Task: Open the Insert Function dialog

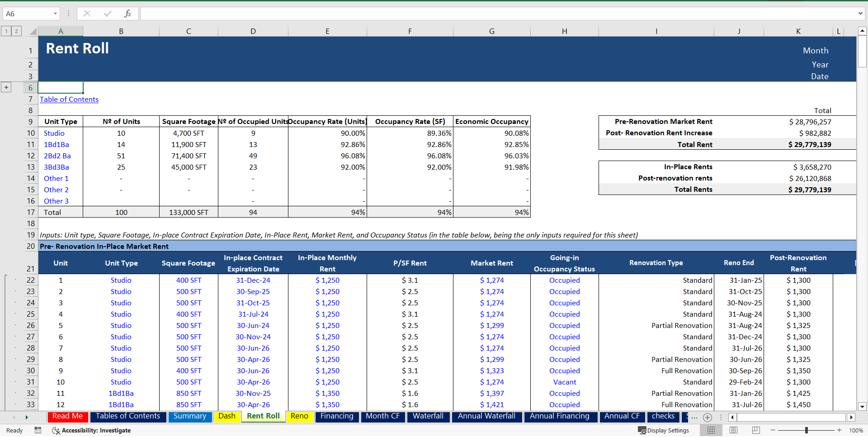Action: click(x=128, y=14)
